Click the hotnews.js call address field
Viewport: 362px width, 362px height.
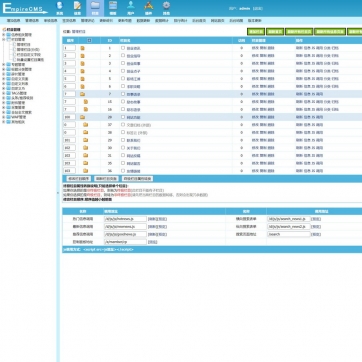tap(125, 219)
